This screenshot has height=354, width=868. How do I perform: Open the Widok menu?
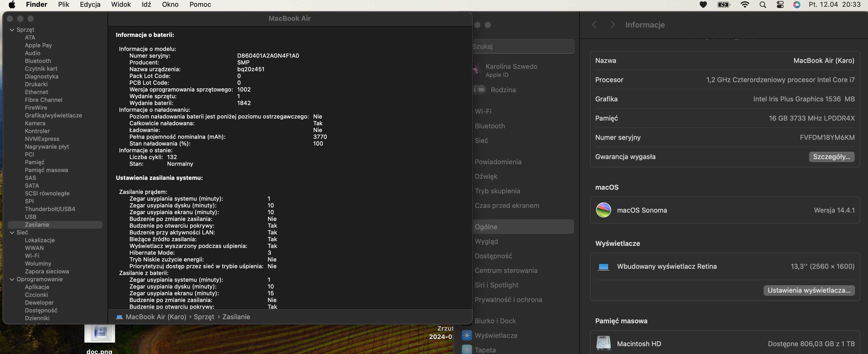[x=121, y=4]
